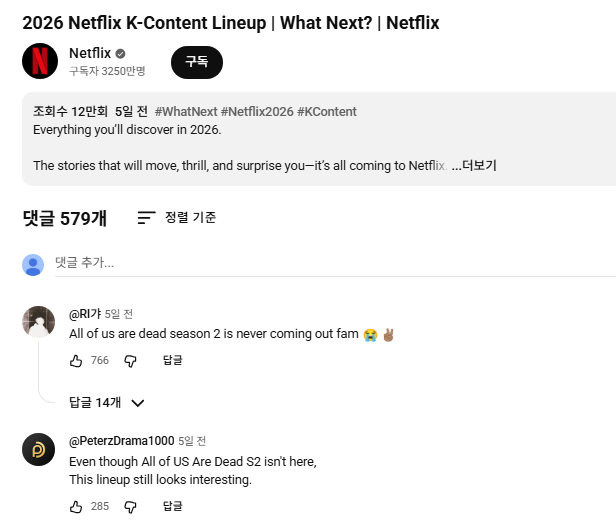Subscribe with the 구독 button
This screenshot has width=616, height=528.
click(x=196, y=62)
